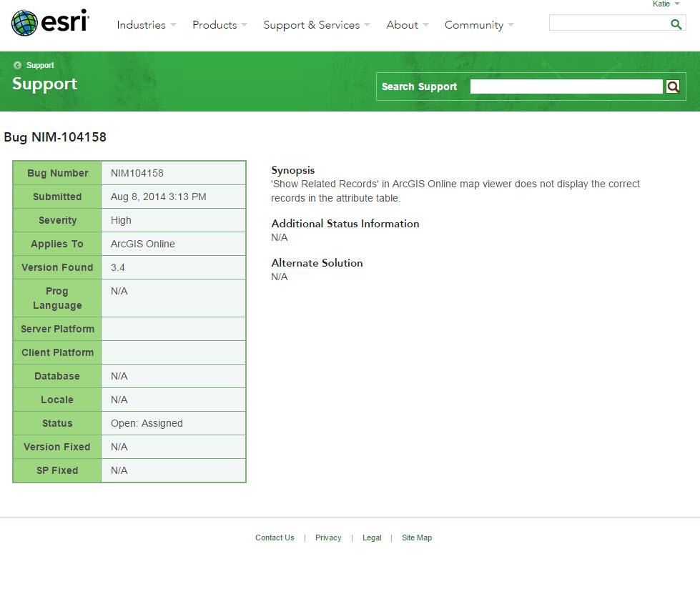Screen dimensions: 700x614
Task: Click the Submitted row label
Action: [x=57, y=197]
